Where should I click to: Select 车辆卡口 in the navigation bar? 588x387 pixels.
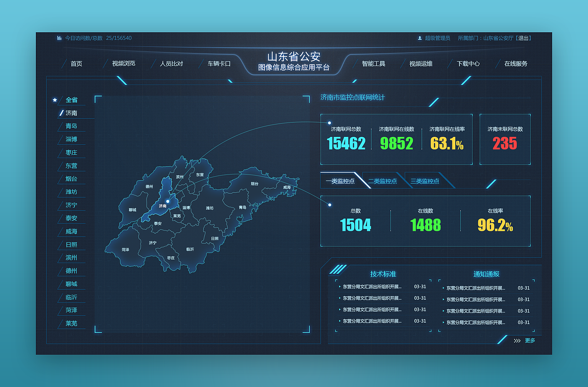(x=219, y=63)
